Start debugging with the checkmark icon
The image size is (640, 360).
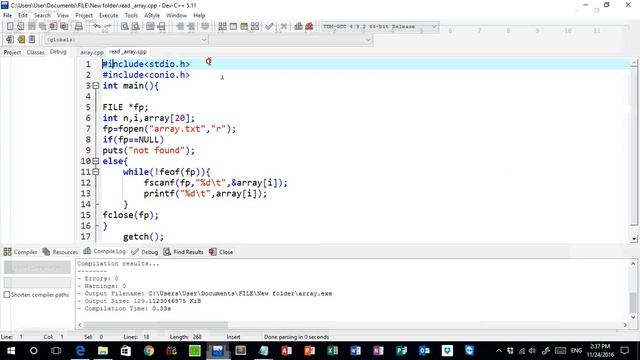[x=269, y=27]
